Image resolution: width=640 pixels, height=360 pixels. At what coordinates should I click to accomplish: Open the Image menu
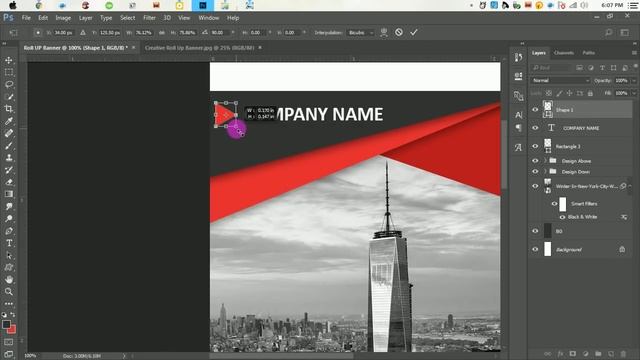coord(63,18)
